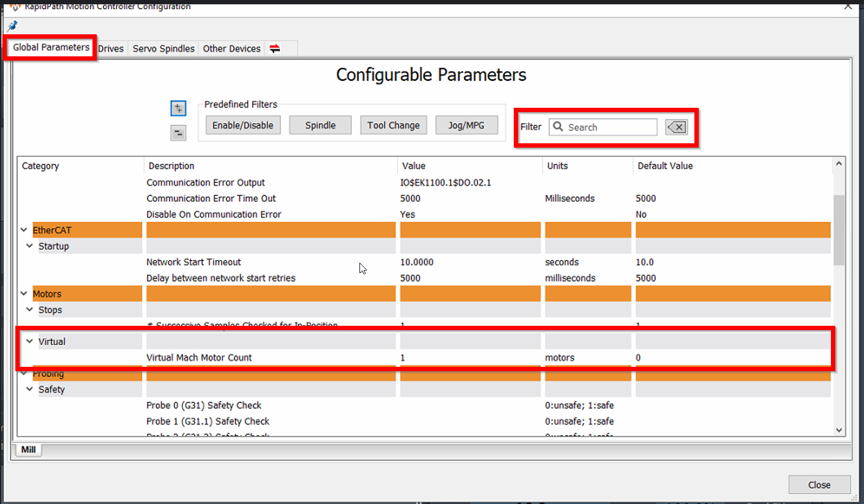Click the collapse-all minus icon
Image resolution: width=864 pixels, height=504 pixels.
coord(178,132)
